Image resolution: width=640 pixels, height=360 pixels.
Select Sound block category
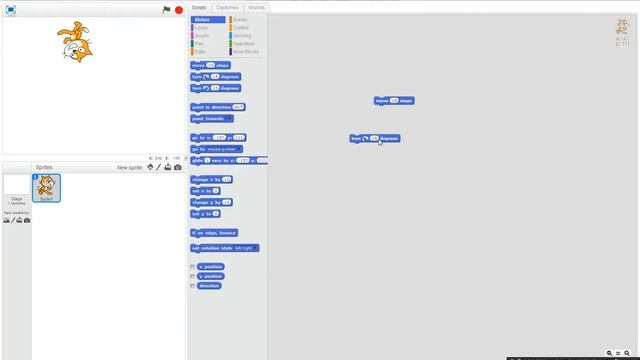pyautogui.click(x=202, y=36)
